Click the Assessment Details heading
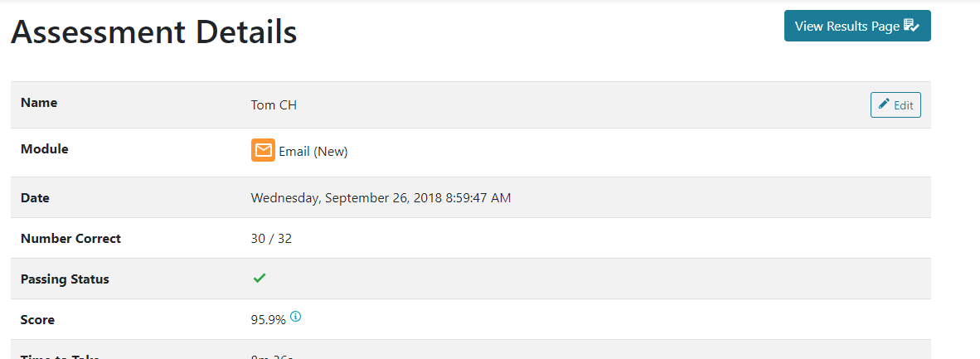The height and width of the screenshot is (359, 980). pos(153,32)
